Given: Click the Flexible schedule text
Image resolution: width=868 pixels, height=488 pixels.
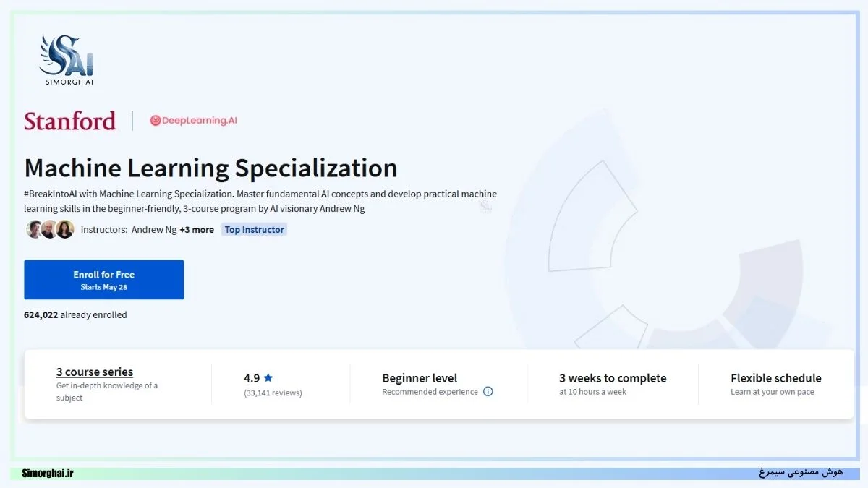Looking at the screenshot, I should coord(776,378).
